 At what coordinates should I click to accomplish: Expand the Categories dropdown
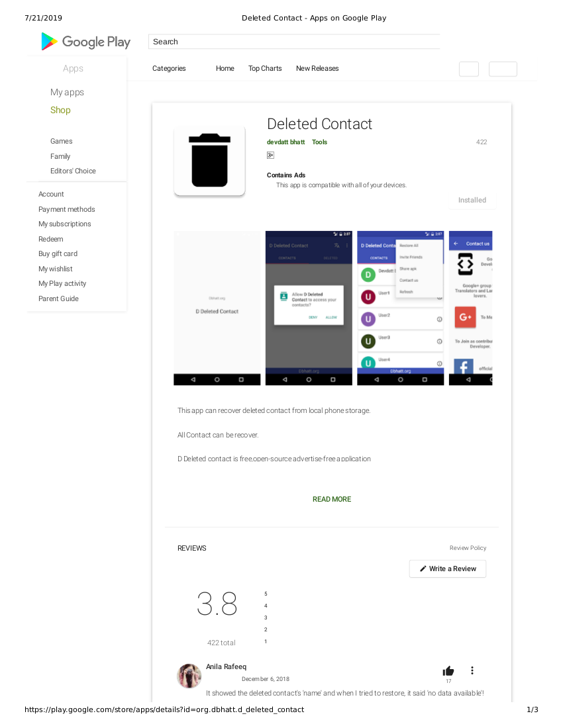tap(169, 69)
